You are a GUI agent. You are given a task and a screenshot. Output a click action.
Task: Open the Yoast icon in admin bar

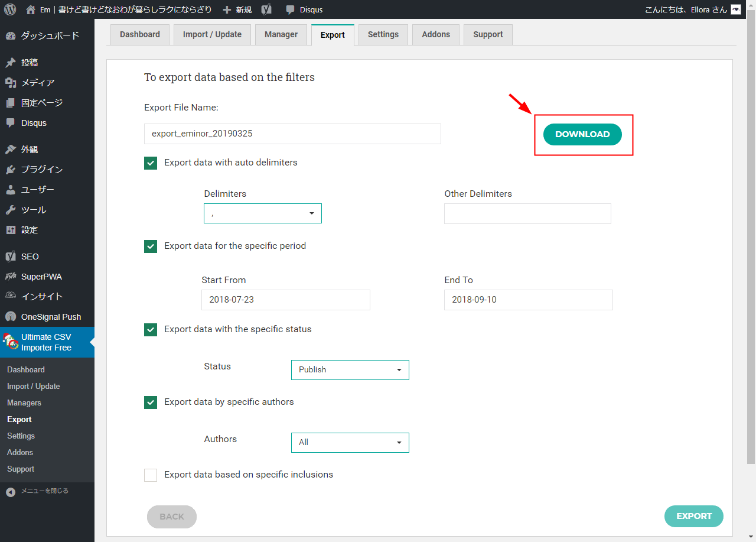(x=267, y=9)
